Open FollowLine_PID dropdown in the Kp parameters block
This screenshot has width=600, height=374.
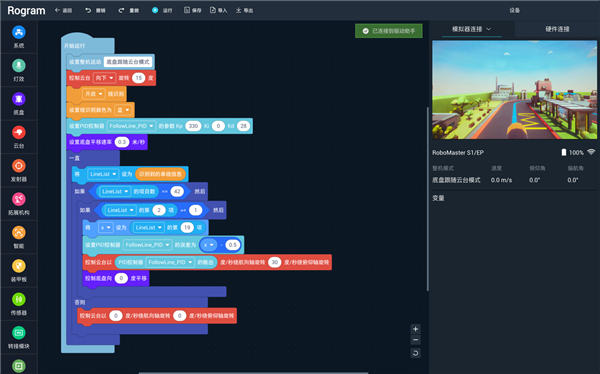[x=131, y=126]
